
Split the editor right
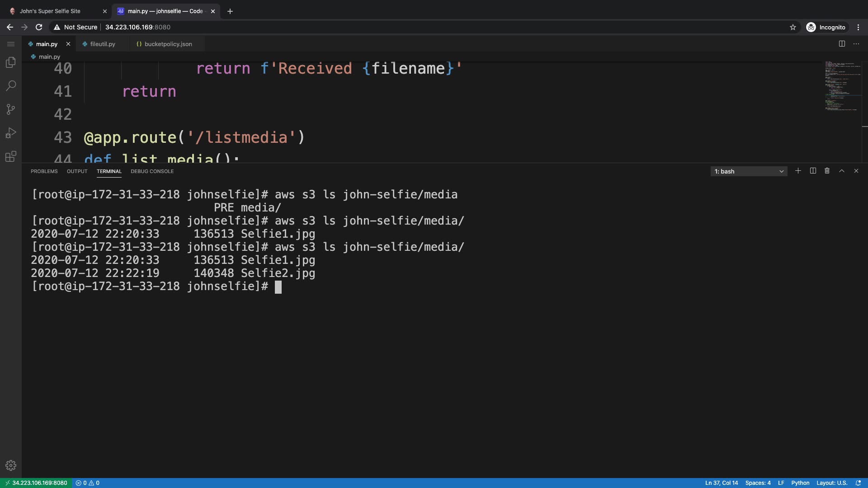click(x=842, y=44)
